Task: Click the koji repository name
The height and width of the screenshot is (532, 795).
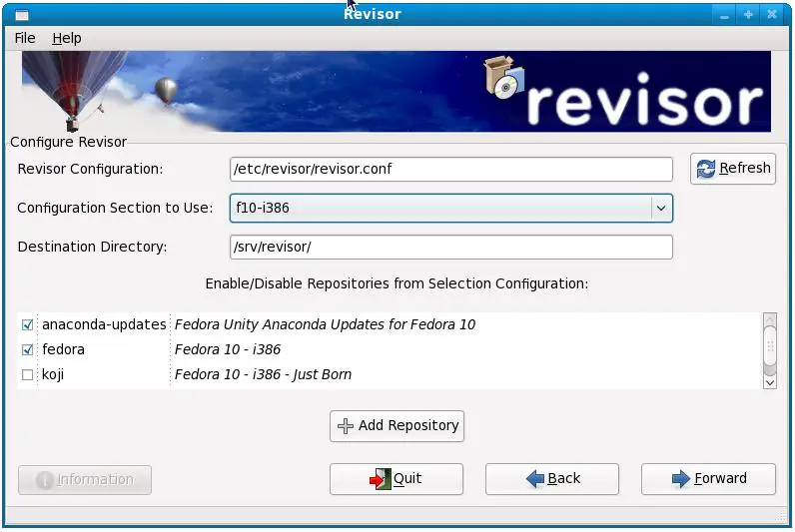Action: click(53, 375)
